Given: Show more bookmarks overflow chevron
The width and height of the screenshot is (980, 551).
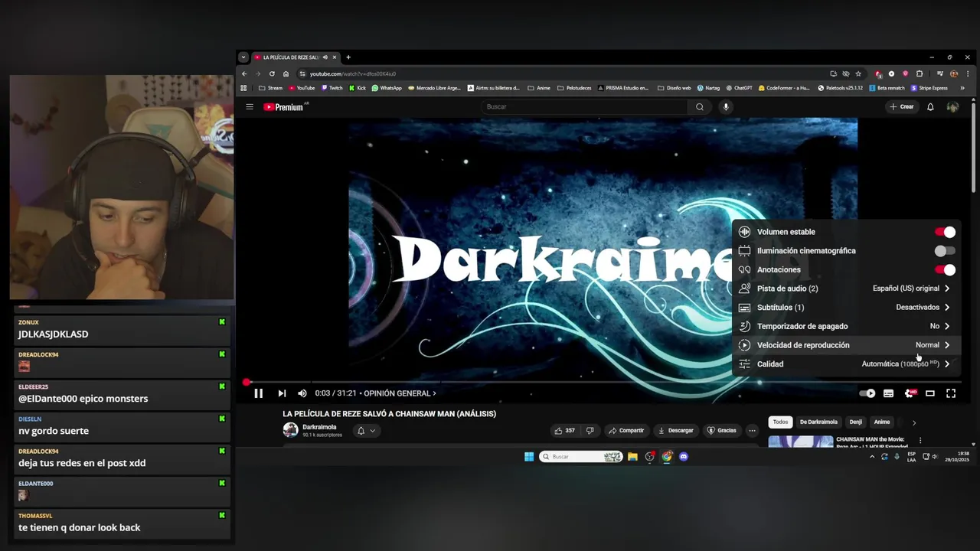Looking at the screenshot, I should 962,88.
